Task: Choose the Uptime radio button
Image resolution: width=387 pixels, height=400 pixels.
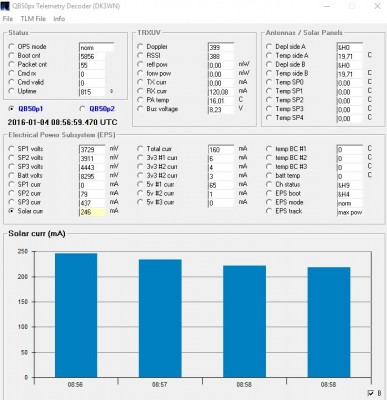Action: [x=12, y=91]
